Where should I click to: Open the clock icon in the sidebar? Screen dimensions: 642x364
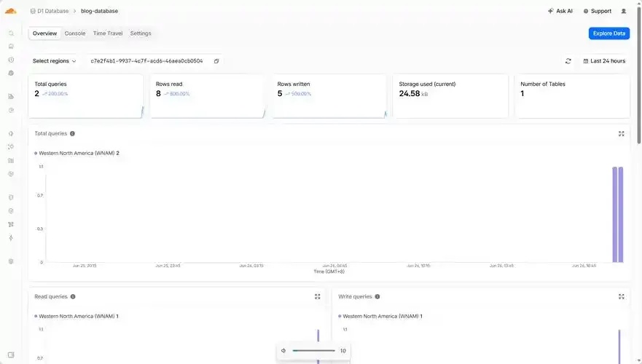click(11, 60)
